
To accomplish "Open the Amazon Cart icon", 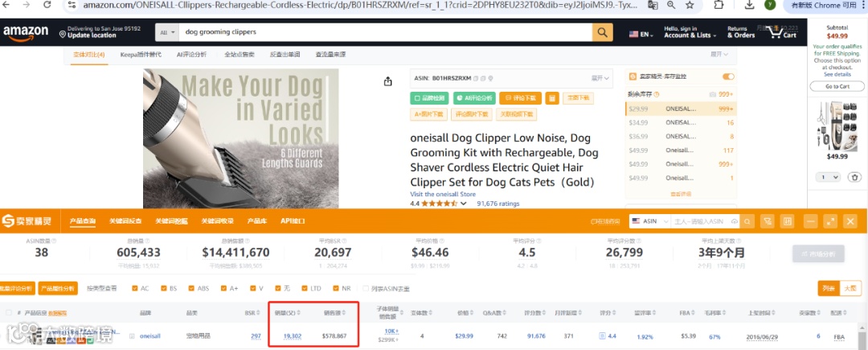I will click(x=783, y=32).
